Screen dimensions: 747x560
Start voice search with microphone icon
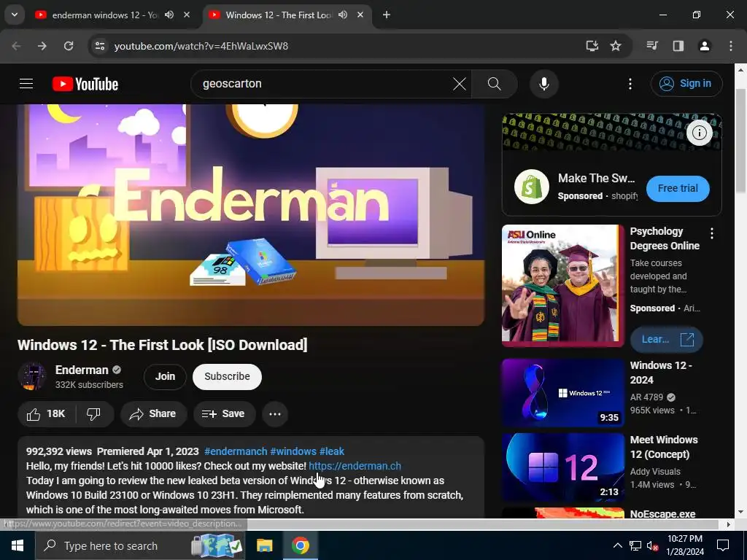[544, 84]
